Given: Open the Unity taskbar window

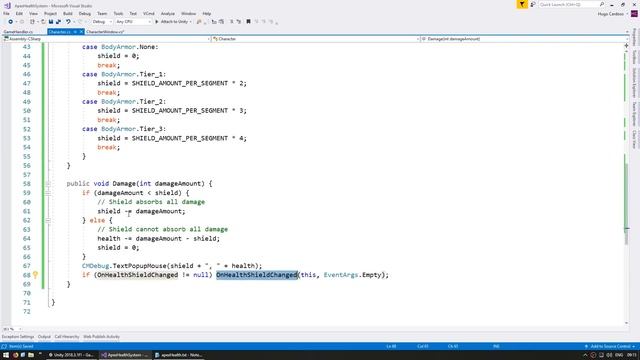Looking at the screenshot, I should pyautogui.click(x=71, y=355).
